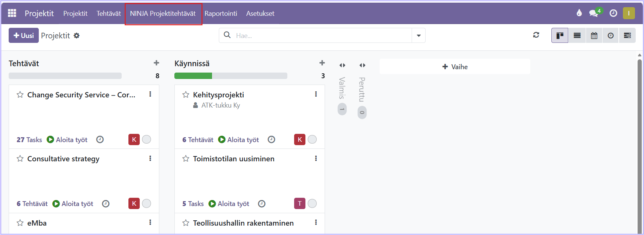The height and width of the screenshot is (235, 644).
Task: Expand the search options dropdown arrow
Action: point(418,35)
